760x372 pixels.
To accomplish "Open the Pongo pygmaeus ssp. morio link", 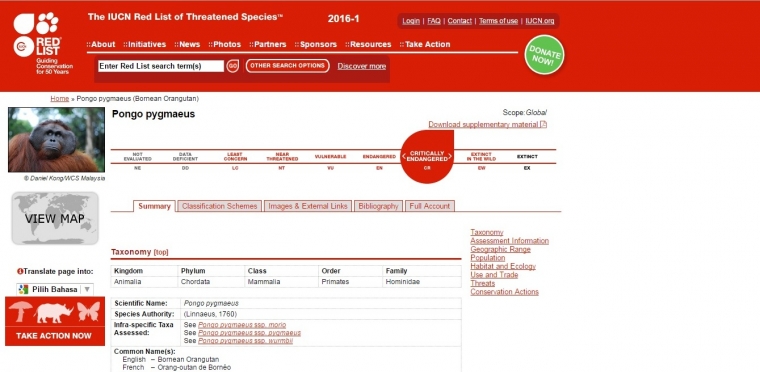I will [x=242, y=324].
